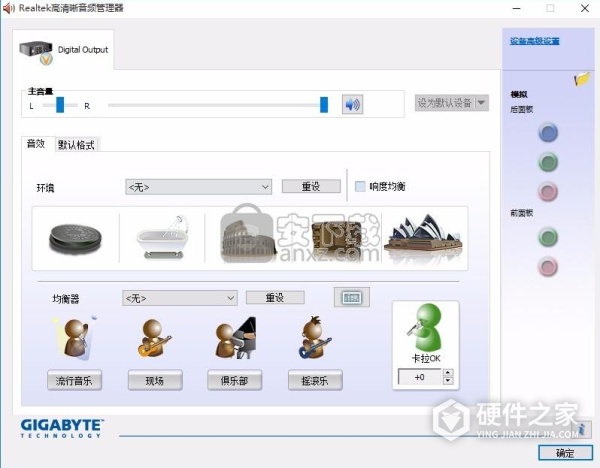600x468 pixels.
Task: Select the sewer pipe environment preset
Action: click(76, 239)
